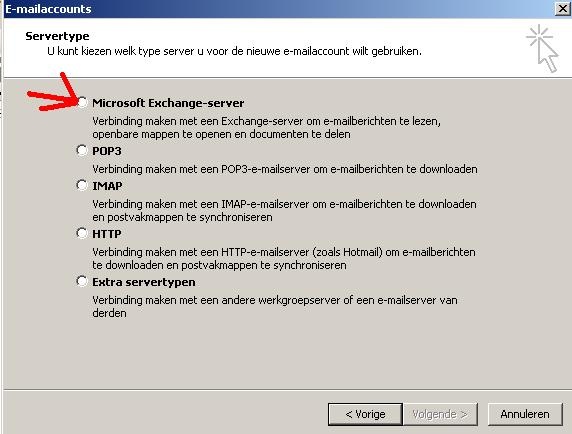Viewport: 572px width, 434px height.
Task: Click the 'Microsoft Exchange-server' bold label
Action: (x=168, y=103)
